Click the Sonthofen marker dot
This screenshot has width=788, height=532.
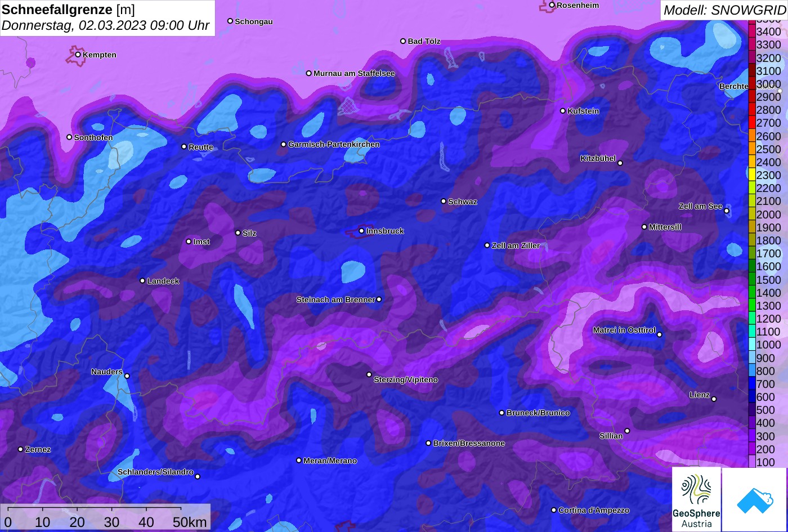pos(69,137)
